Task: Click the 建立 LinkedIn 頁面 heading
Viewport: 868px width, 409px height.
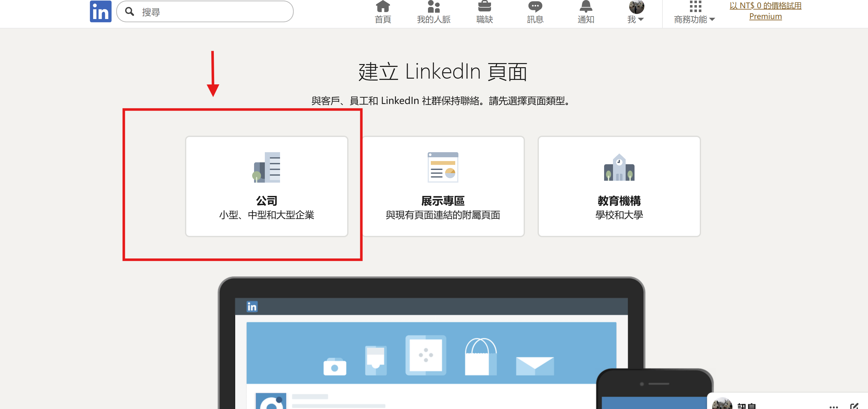Action: [x=443, y=71]
